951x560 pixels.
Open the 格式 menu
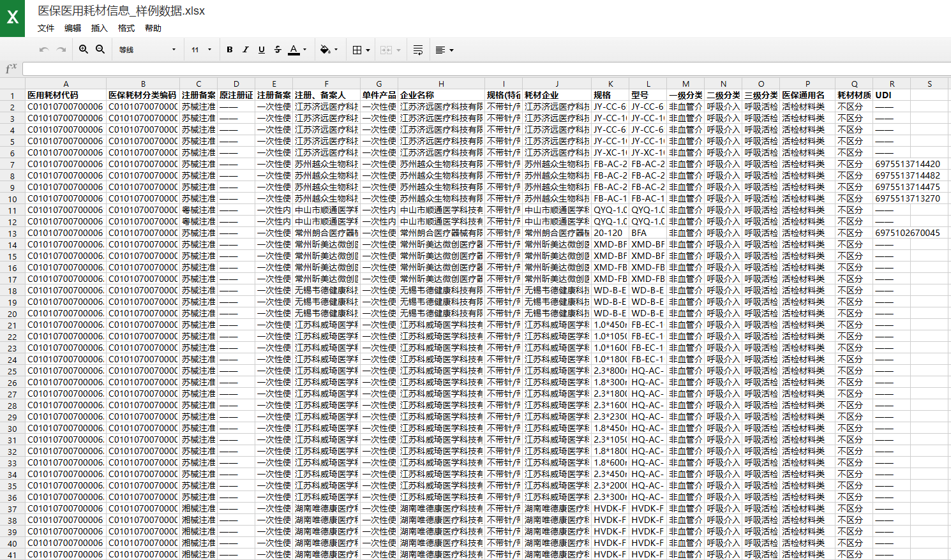pyautogui.click(x=126, y=28)
